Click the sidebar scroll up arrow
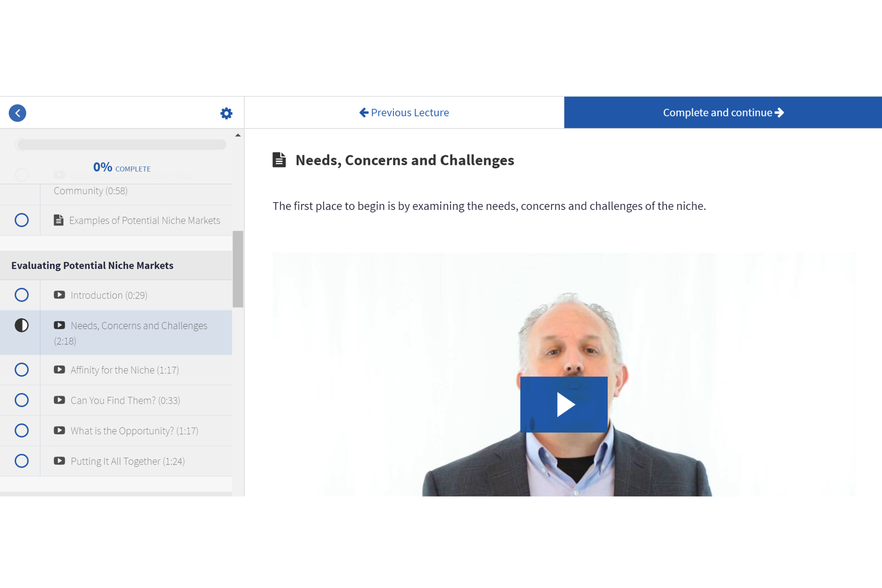Image resolution: width=882 pixels, height=588 pixels. pyautogui.click(x=238, y=135)
